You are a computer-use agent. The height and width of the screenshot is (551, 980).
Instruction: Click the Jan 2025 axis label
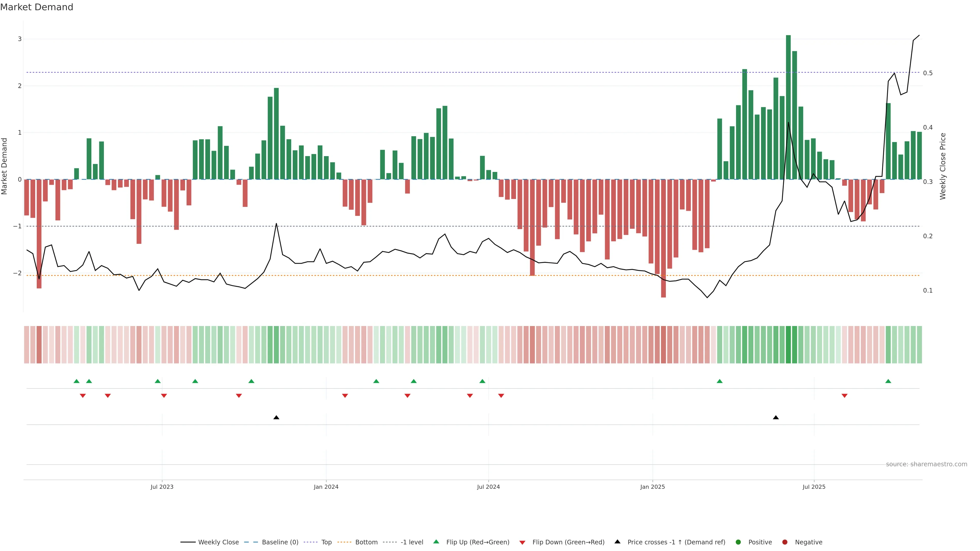point(653,487)
